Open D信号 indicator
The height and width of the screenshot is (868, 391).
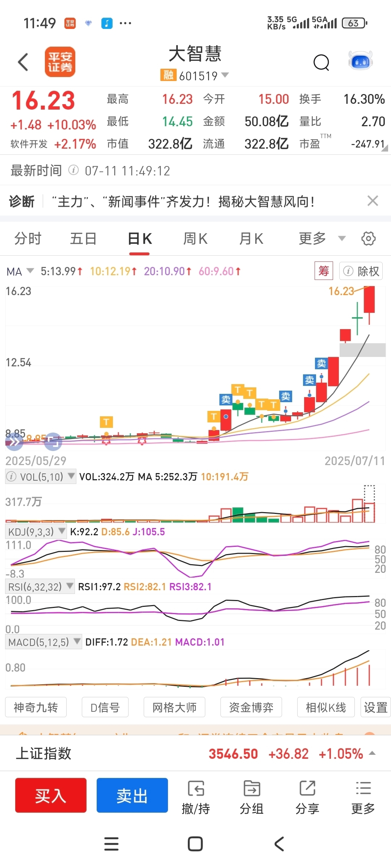click(105, 707)
